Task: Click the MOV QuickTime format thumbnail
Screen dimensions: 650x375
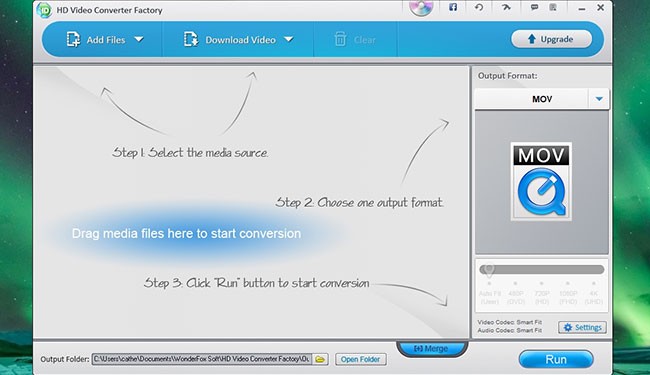Action: point(541,181)
